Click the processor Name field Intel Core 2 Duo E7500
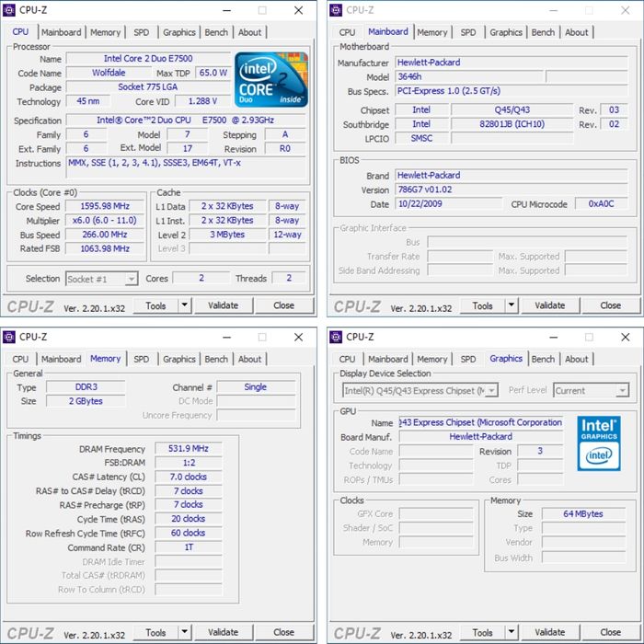Image resolution: width=644 pixels, height=644 pixels. click(148, 59)
